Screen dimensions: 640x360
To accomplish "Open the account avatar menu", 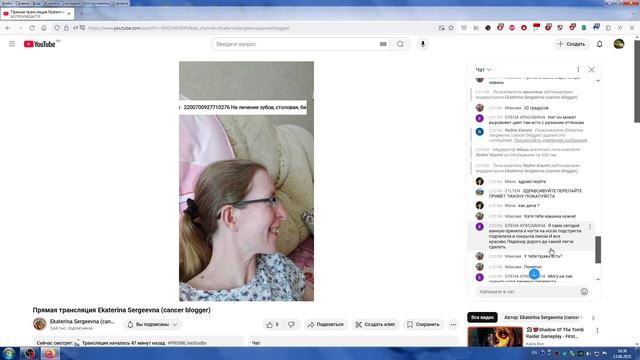I will click(x=619, y=44).
